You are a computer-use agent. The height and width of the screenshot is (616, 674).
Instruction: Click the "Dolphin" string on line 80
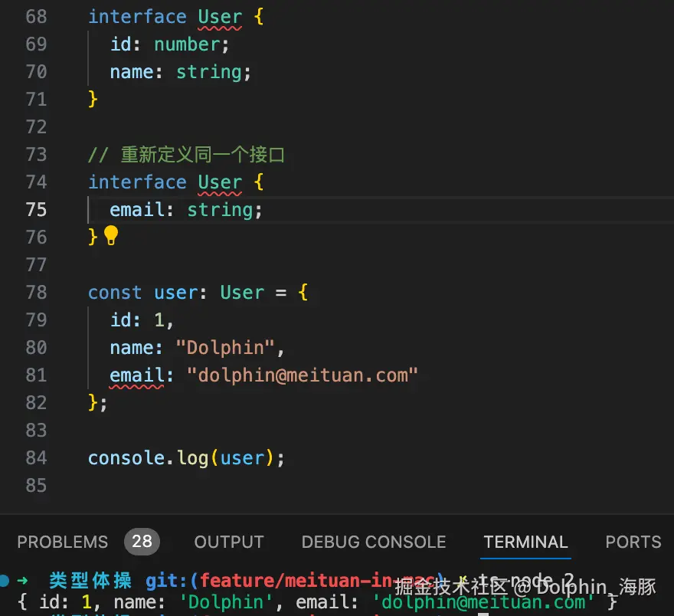pyautogui.click(x=225, y=348)
